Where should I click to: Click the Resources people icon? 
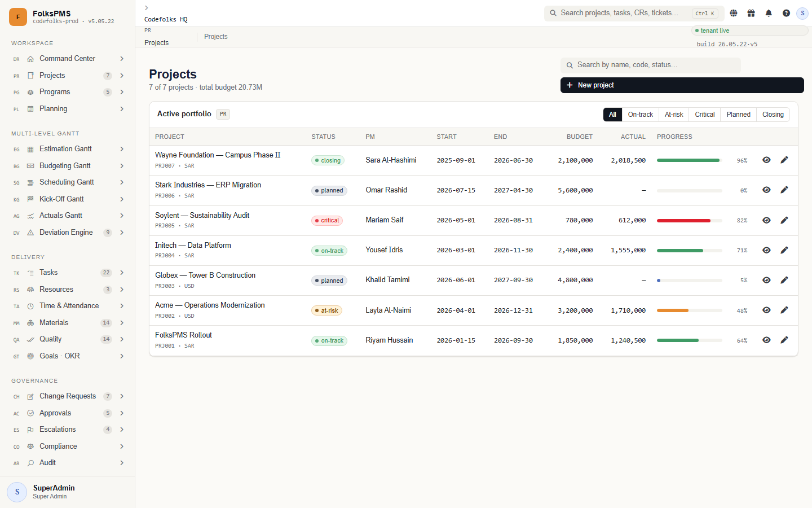tap(30, 290)
